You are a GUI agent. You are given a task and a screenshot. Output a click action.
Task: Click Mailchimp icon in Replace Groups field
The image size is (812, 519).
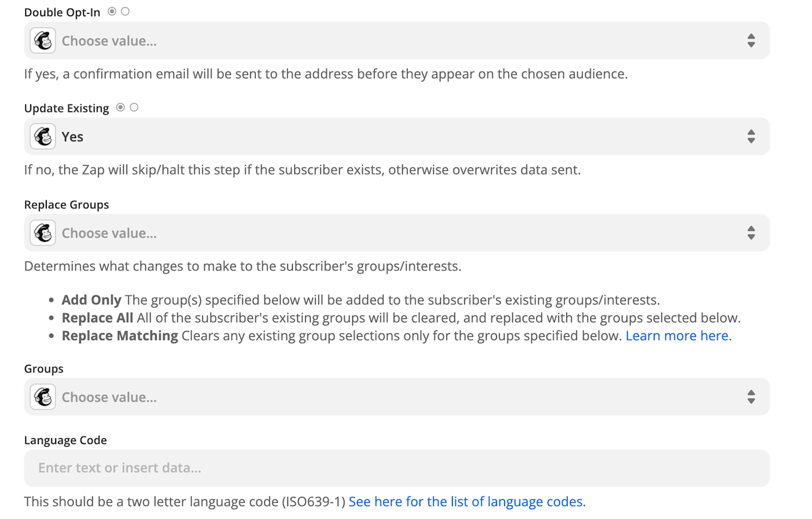tap(43, 233)
